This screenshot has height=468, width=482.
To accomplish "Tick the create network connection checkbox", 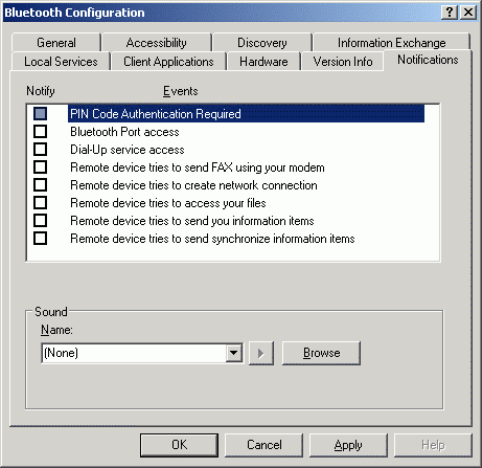I will [x=40, y=185].
